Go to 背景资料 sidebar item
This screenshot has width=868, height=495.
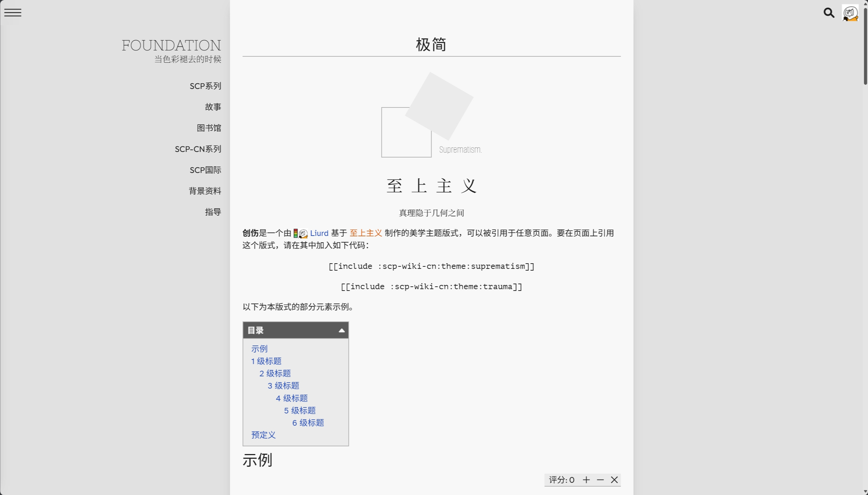point(205,191)
